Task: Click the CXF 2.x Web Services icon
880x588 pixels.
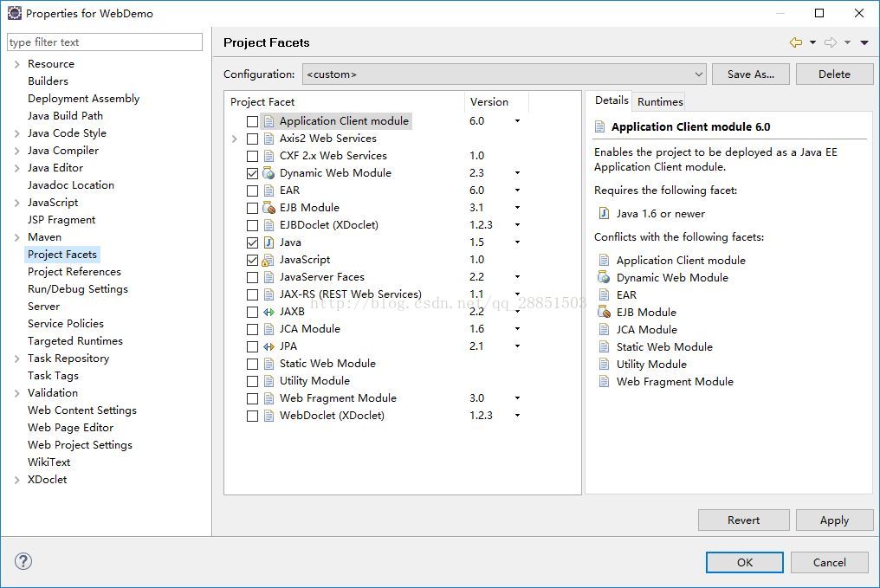Action: click(269, 156)
